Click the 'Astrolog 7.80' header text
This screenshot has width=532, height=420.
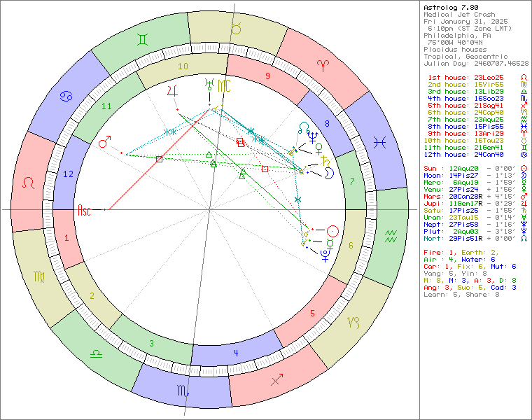(x=452, y=8)
